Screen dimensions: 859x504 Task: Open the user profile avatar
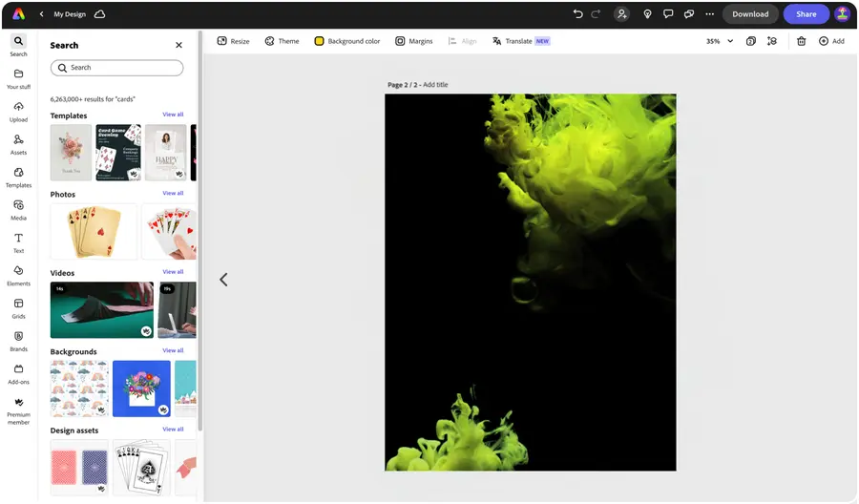842,14
